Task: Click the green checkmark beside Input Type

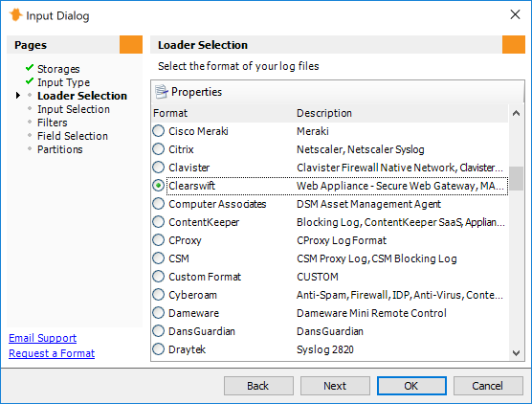Action: coord(30,81)
